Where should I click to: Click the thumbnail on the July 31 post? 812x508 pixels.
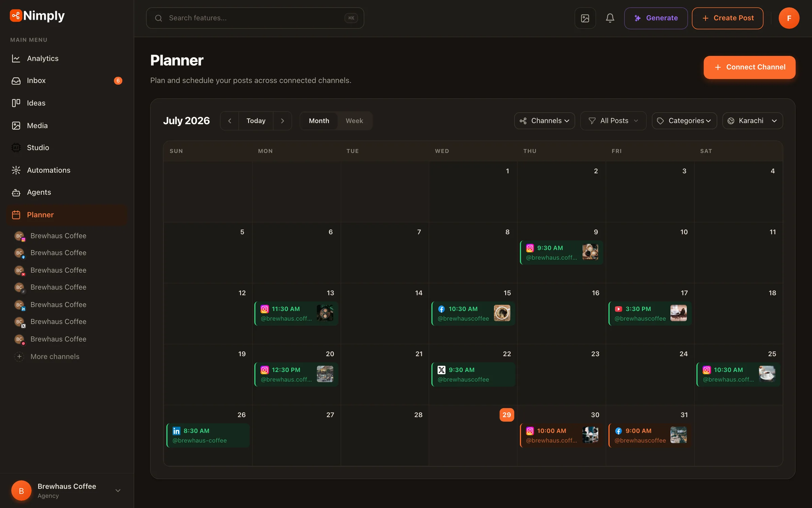pos(678,435)
